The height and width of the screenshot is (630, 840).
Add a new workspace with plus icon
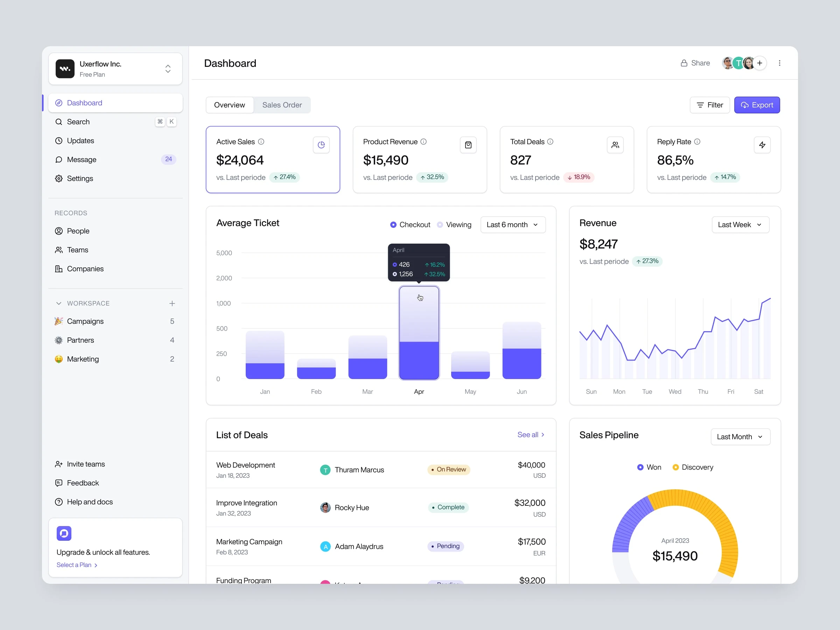172,303
